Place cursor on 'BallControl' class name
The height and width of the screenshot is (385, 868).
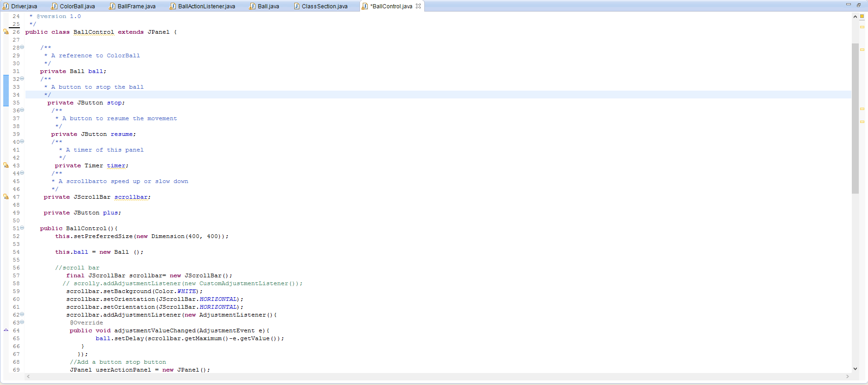pos(93,32)
